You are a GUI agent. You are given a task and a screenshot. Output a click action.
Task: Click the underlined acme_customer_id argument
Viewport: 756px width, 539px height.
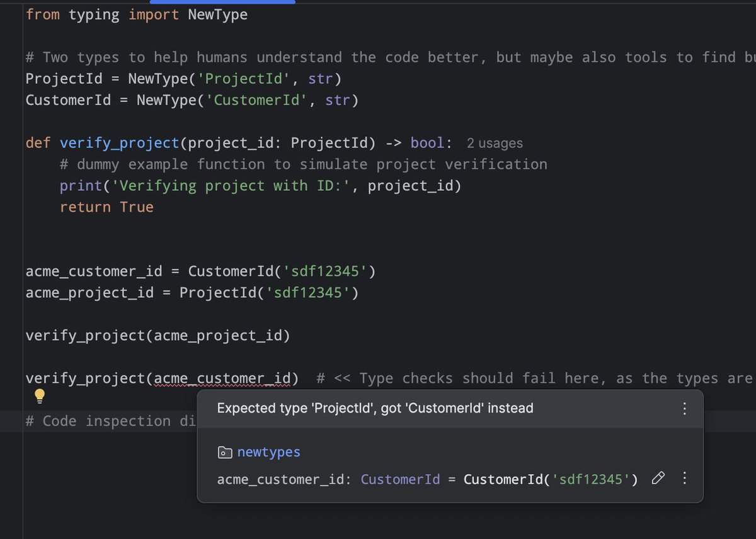[222, 378]
